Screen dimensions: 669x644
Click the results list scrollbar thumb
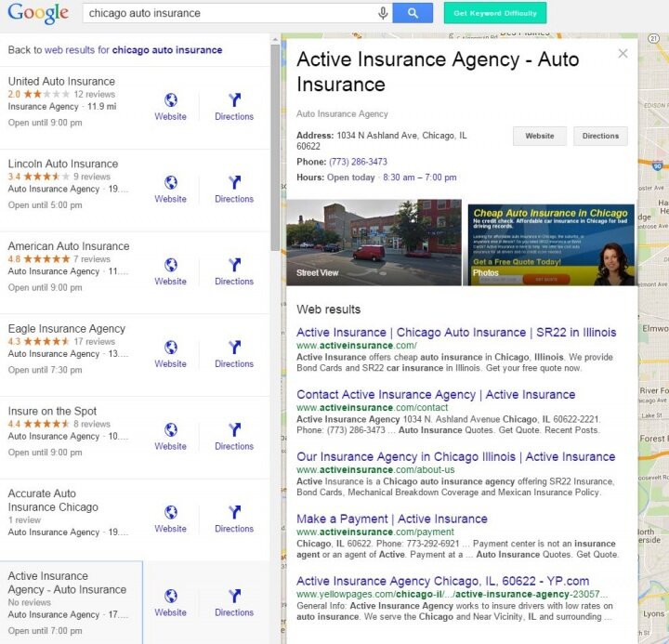(x=275, y=147)
